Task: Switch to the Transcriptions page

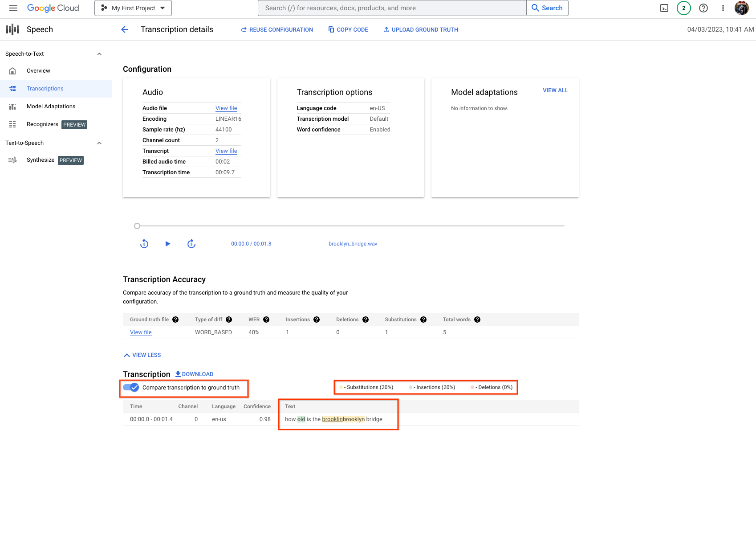Action: pyautogui.click(x=45, y=88)
